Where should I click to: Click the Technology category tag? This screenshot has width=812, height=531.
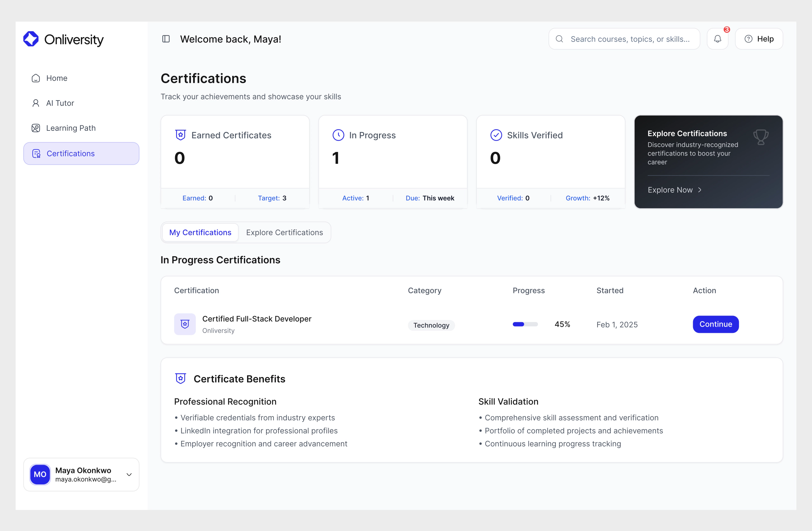click(431, 325)
